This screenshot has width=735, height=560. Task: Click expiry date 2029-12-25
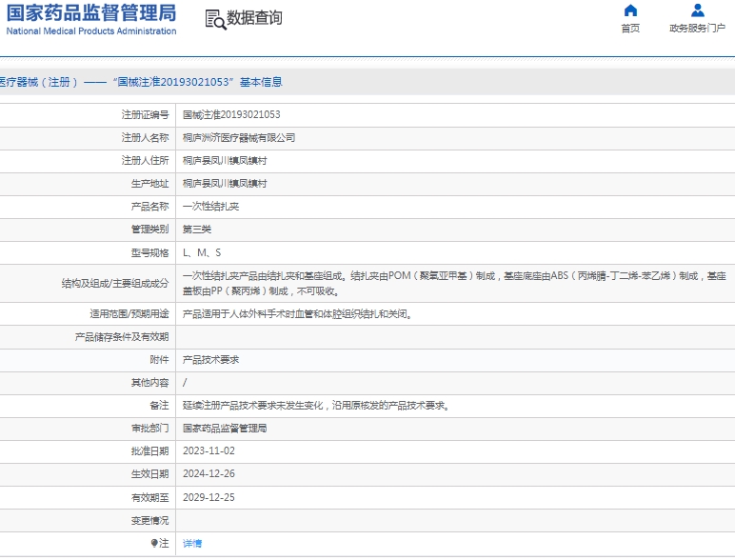(x=209, y=497)
